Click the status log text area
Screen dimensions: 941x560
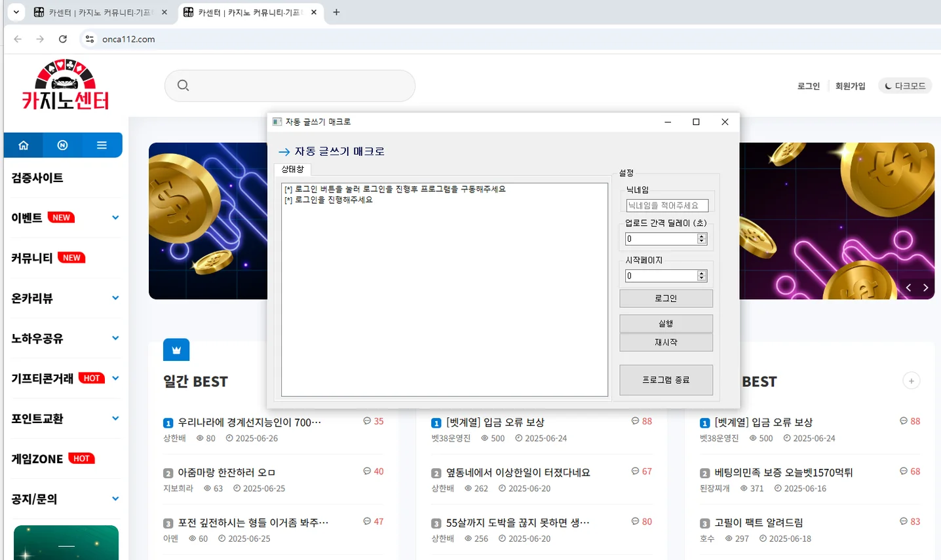coord(444,289)
